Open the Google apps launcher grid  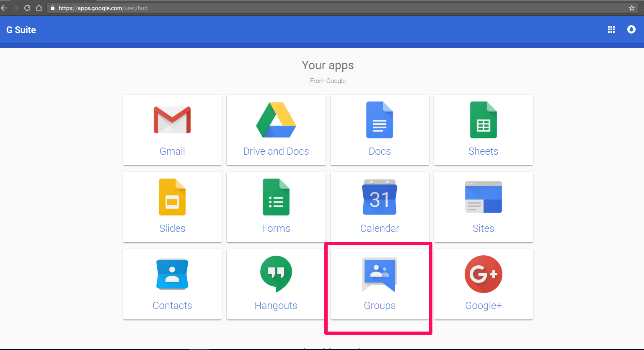(x=611, y=29)
